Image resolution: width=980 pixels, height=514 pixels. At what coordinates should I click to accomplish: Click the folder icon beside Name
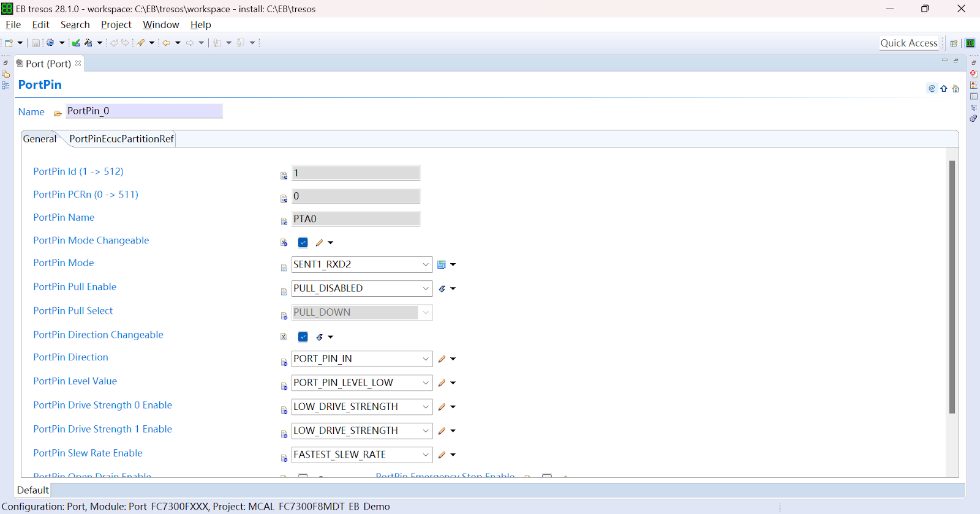pos(58,113)
